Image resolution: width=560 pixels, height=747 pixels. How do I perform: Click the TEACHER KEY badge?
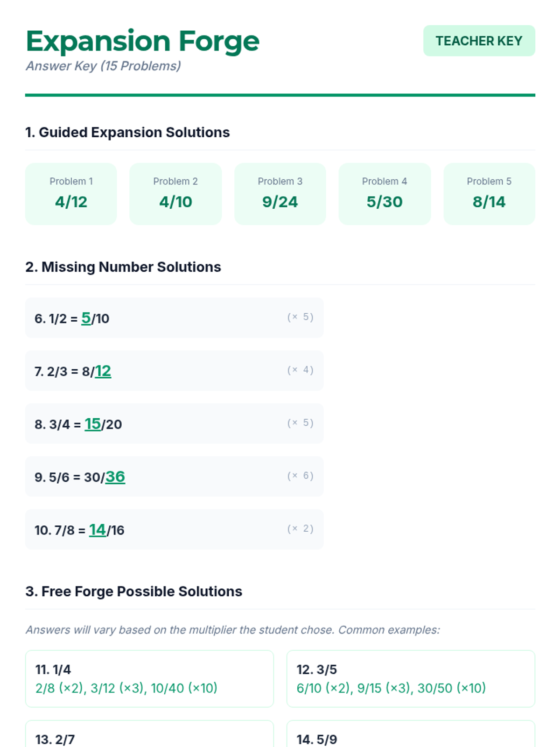479,41
